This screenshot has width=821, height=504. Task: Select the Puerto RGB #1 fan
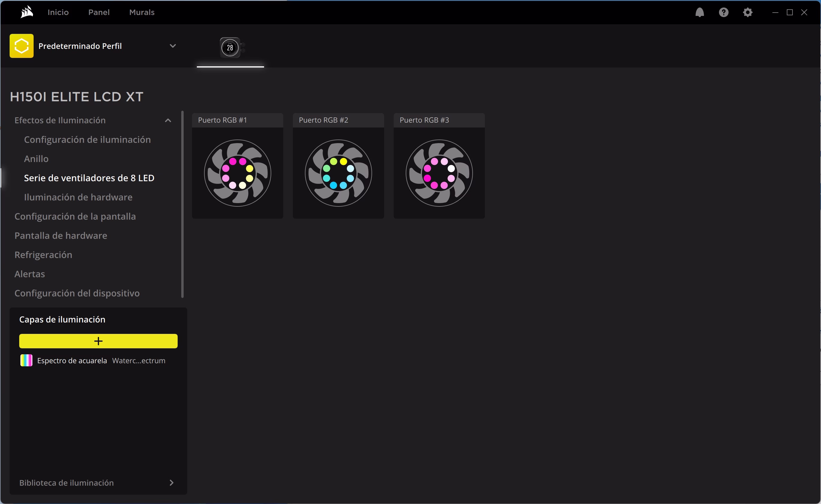(238, 173)
